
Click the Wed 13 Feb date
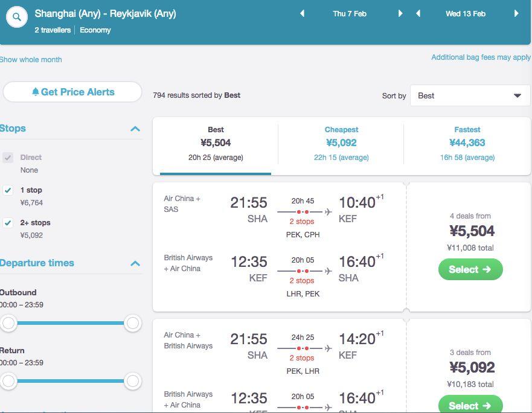[466, 14]
